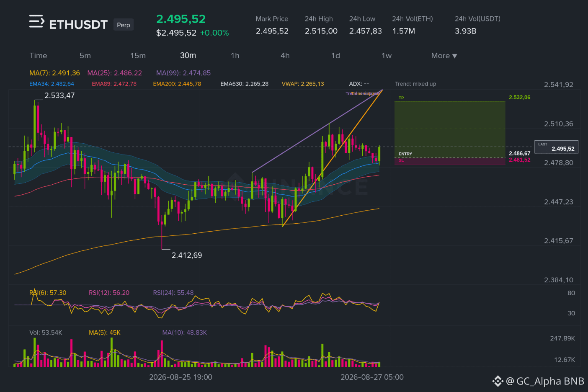Click the LAST 2.495,52 price tag
This screenshot has height=392, width=588.
(556, 147)
